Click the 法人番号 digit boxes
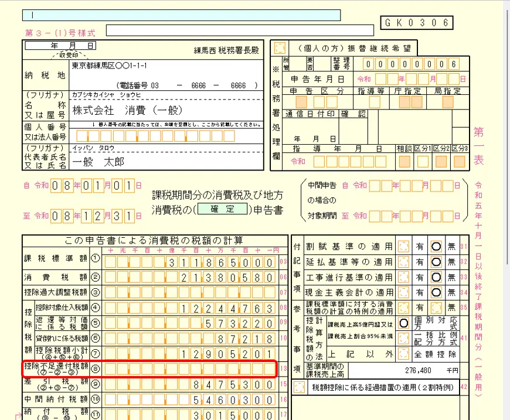510x420 pixels. point(155,136)
